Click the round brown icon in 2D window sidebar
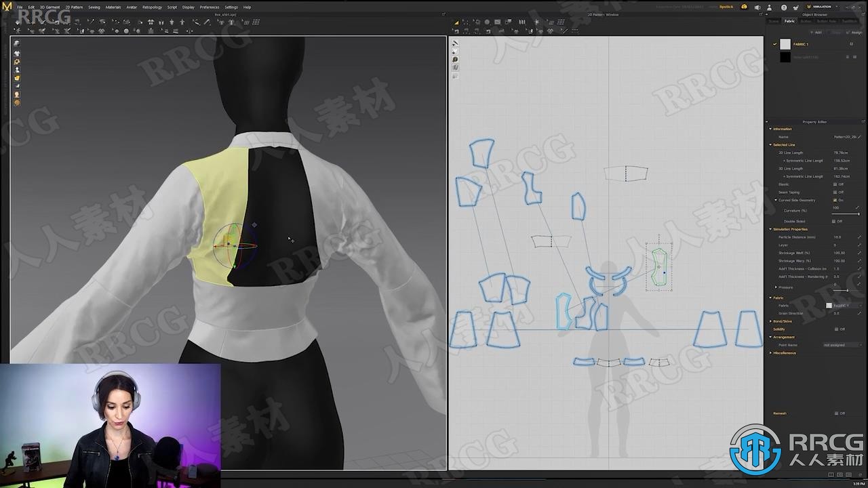This screenshot has height=488, width=868. click(x=455, y=60)
